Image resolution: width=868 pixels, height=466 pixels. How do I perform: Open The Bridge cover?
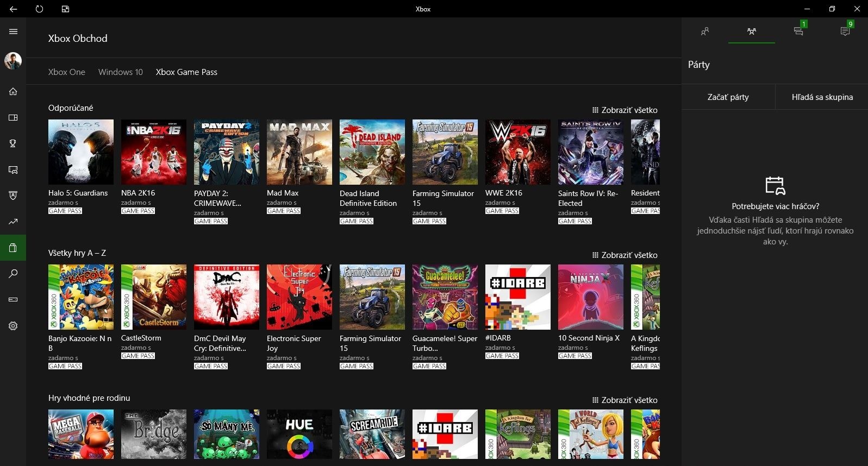154,434
